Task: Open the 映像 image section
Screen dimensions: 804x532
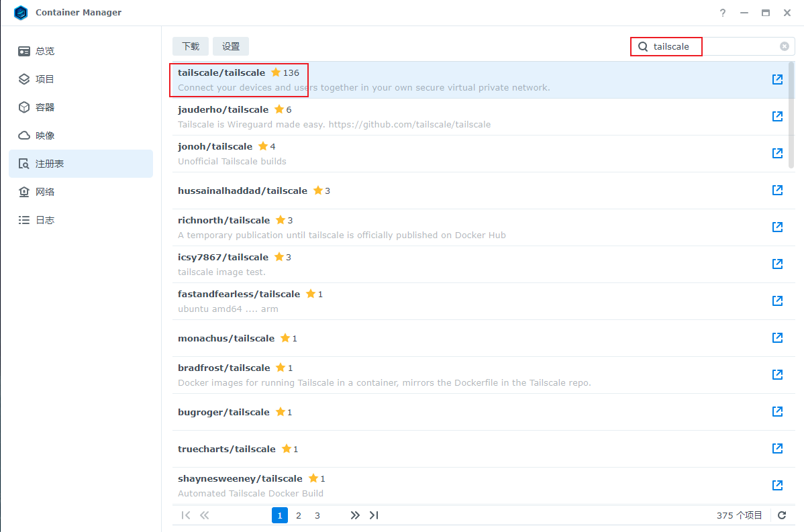Action: [81, 136]
